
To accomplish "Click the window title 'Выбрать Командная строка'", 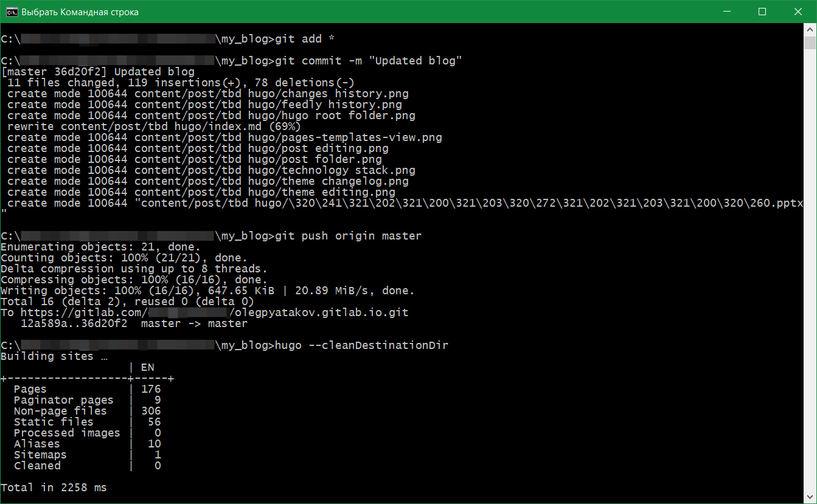I will [80, 12].
